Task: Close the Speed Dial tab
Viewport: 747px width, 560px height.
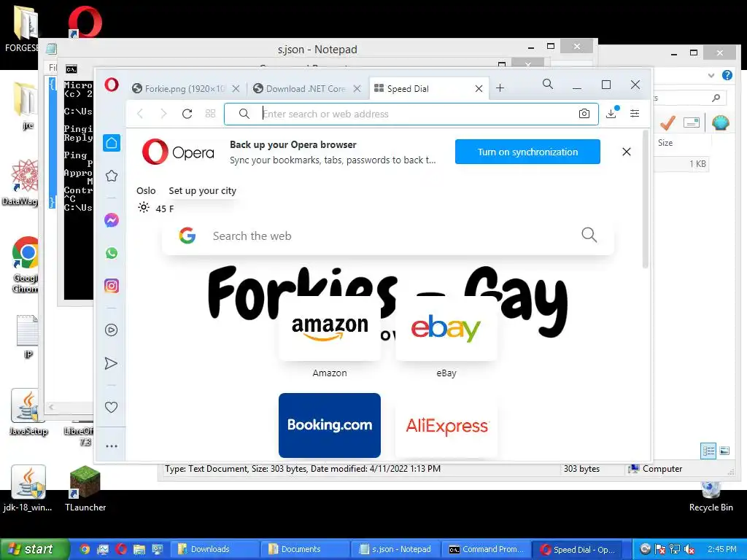Action: pyautogui.click(x=479, y=88)
